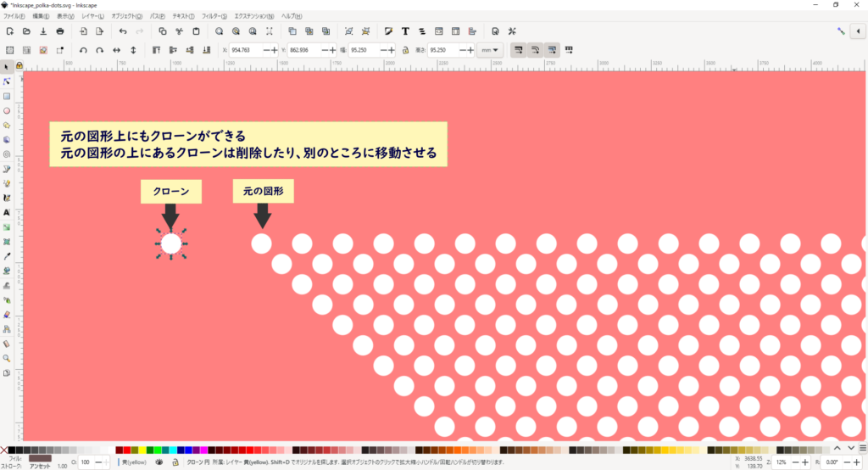Select the Gradient tool
Image resolution: width=868 pixels, height=470 pixels.
pyautogui.click(x=7, y=227)
